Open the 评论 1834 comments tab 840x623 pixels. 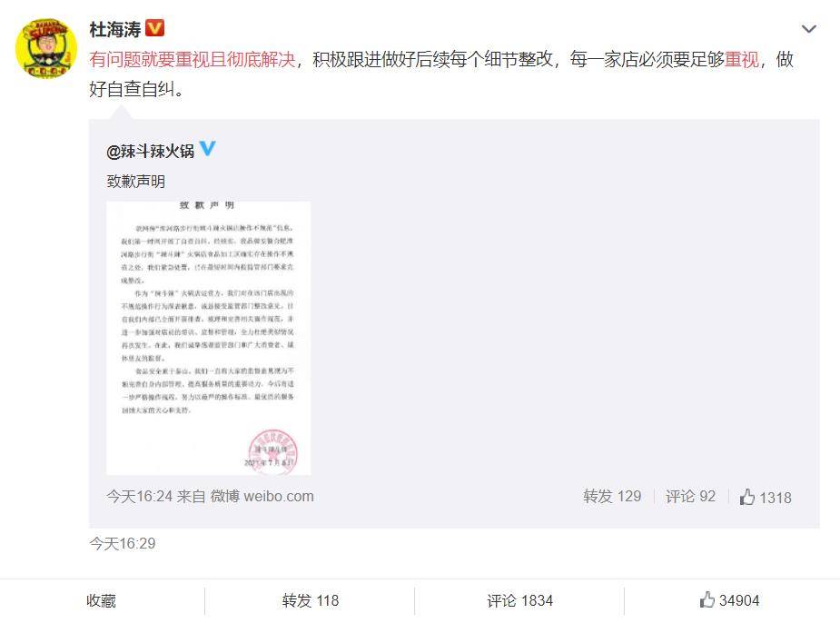coord(519,600)
